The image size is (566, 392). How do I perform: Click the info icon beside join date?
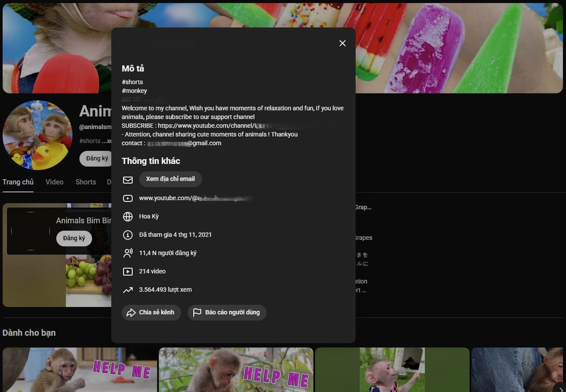pyautogui.click(x=128, y=235)
